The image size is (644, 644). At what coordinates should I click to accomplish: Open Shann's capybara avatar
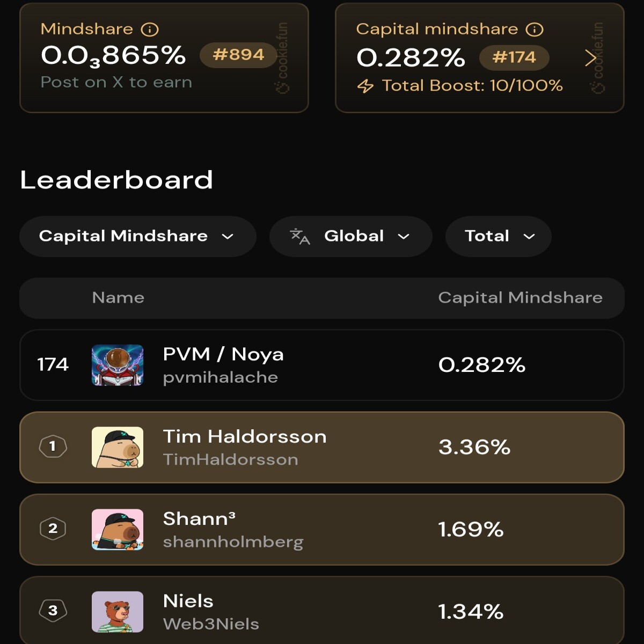pos(118,529)
